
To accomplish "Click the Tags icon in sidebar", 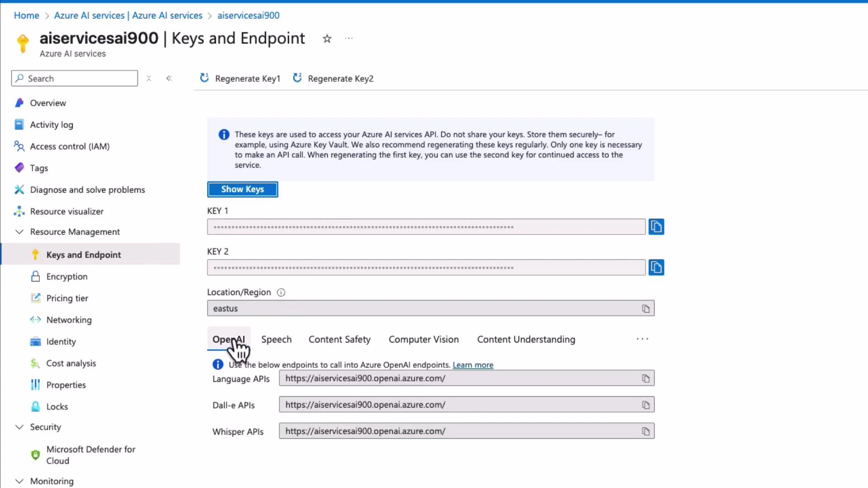I will [x=19, y=168].
